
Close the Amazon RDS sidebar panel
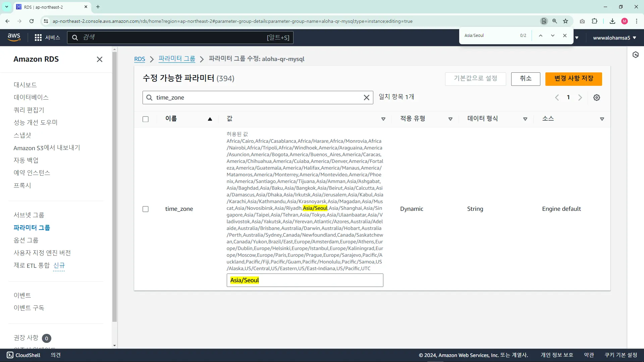(x=99, y=59)
